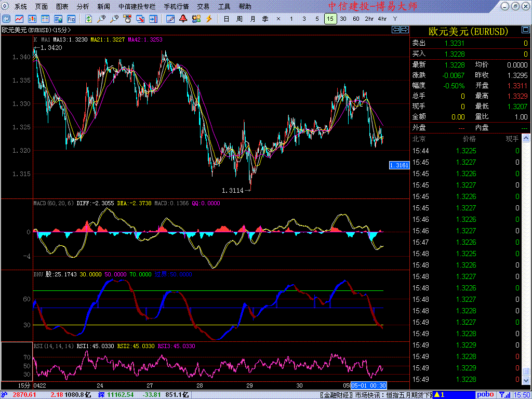Select the candlestick chart toolbar icon
The width and height of the screenshot is (532, 399).
32,19
